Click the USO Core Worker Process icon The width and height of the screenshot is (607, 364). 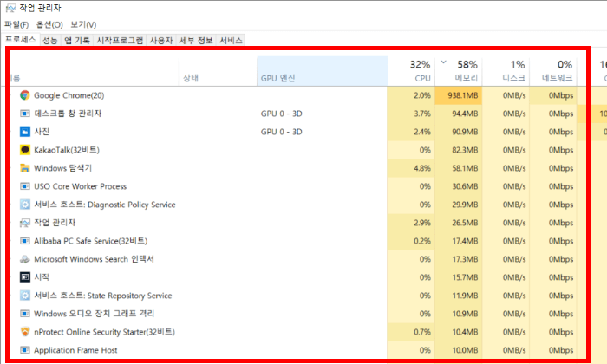(x=25, y=186)
